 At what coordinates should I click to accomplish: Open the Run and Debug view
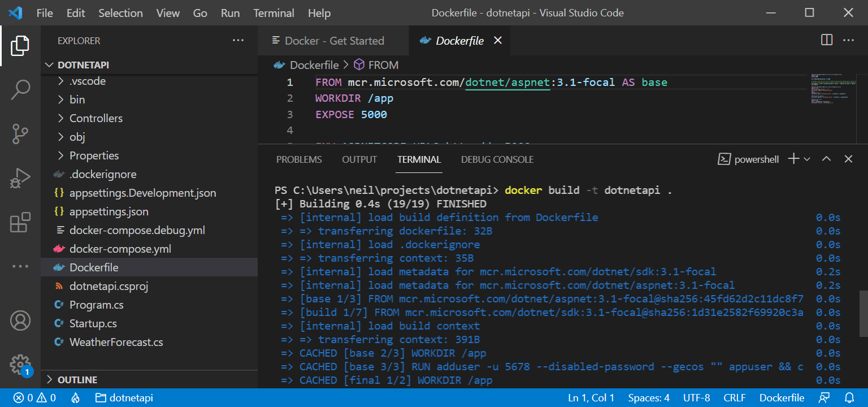(x=20, y=179)
